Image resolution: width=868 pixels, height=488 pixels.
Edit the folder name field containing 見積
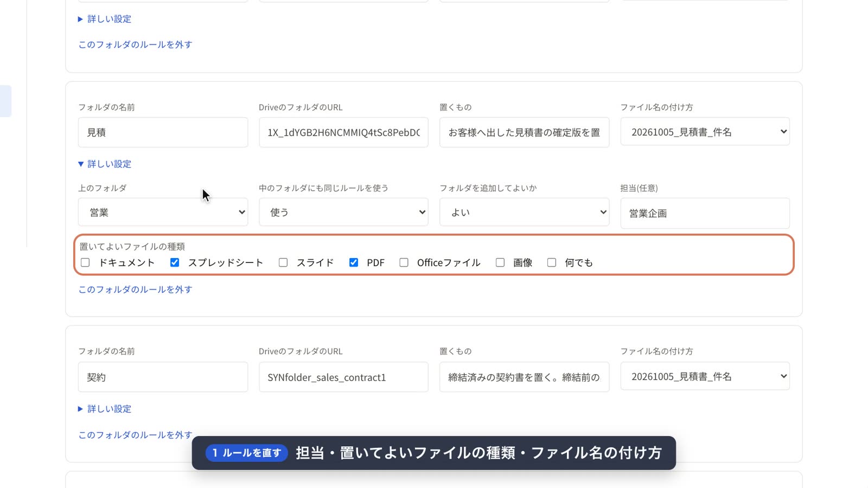click(163, 132)
